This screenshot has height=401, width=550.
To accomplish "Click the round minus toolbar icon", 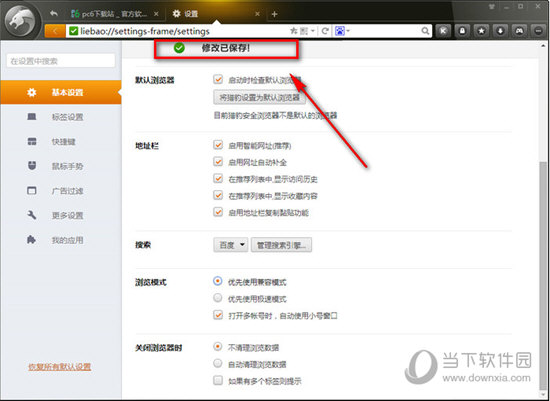I will [538, 31].
